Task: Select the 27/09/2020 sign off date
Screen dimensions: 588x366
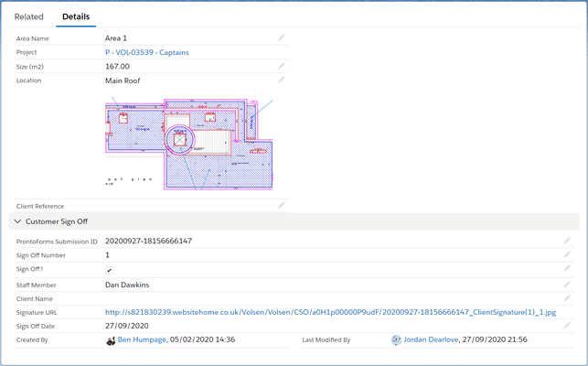Action: pyautogui.click(x=127, y=326)
